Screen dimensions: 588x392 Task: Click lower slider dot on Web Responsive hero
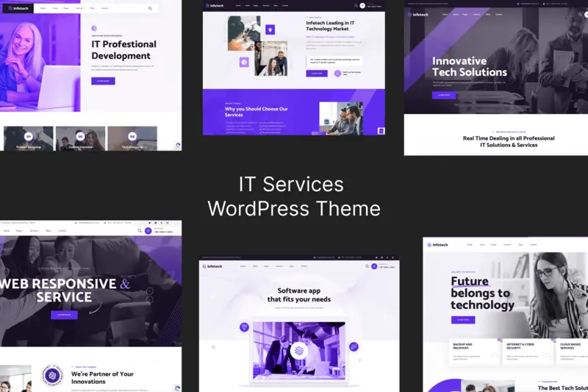pos(149,299)
